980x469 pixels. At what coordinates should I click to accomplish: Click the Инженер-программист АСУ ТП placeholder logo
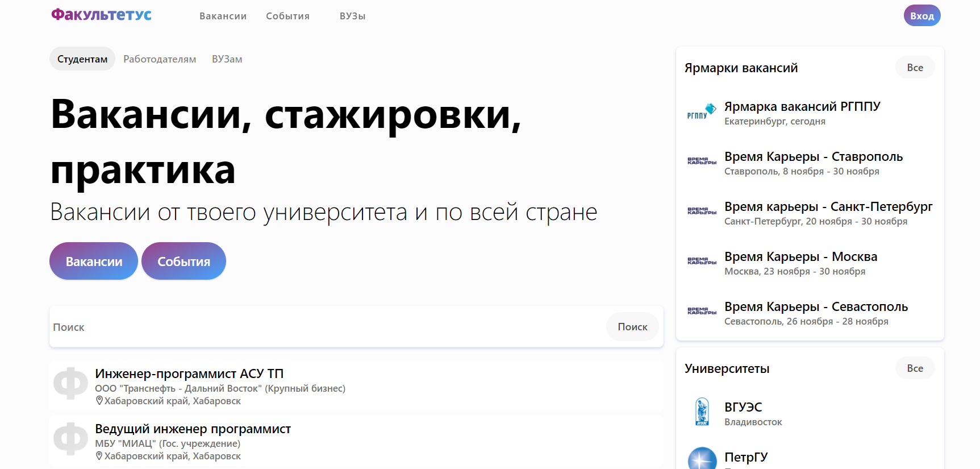pos(70,384)
